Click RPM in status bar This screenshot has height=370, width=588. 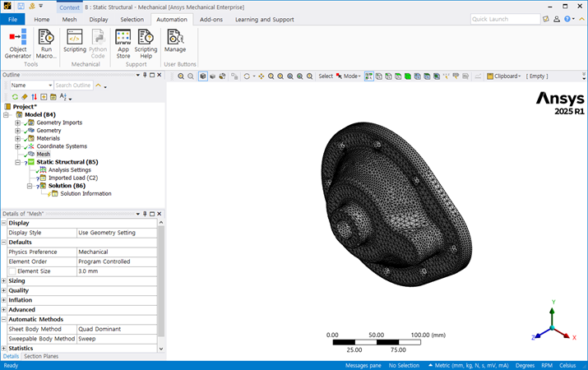[x=547, y=366]
